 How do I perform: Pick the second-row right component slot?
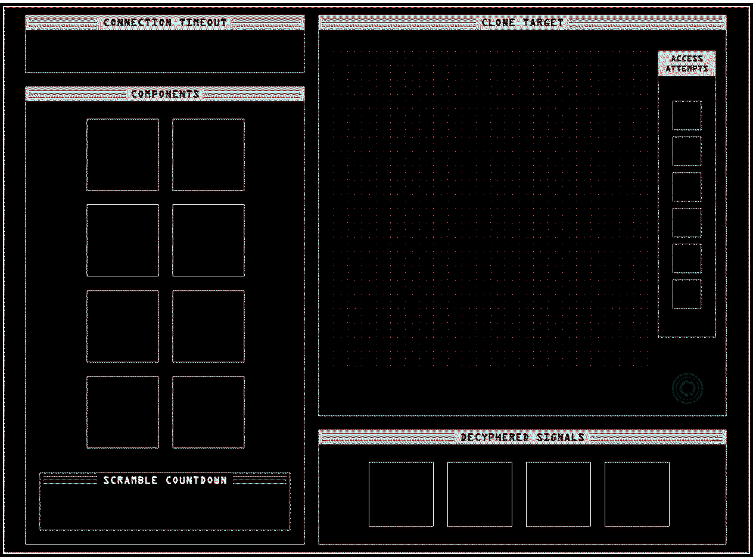[209, 241]
